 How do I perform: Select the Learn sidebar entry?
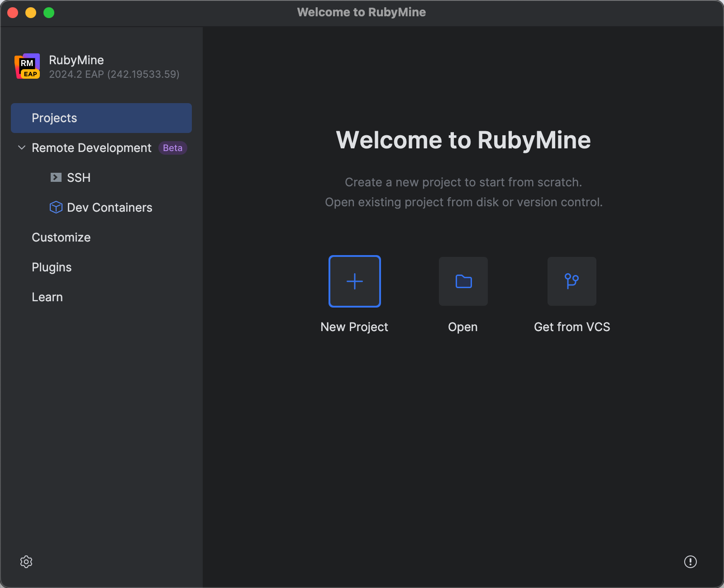pos(47,297)
